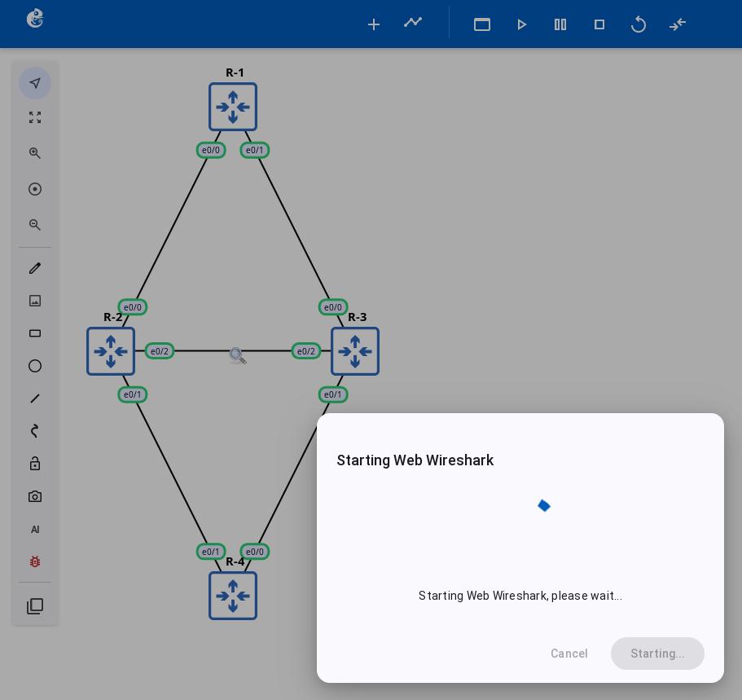Click the center view target icon
Screen dimensions: 742x700
coord(35,189)
